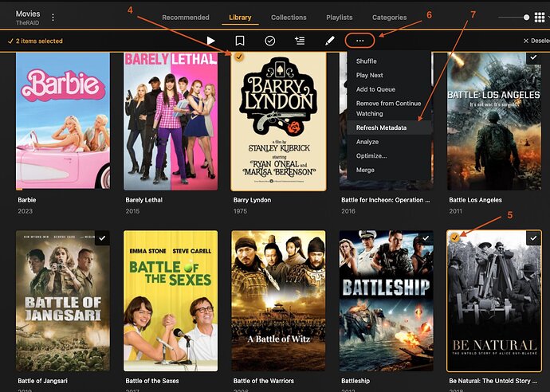Toggle watched badge on Be Natural poster
The width and height of the screenshot is (550, 392).
[533, 237]
